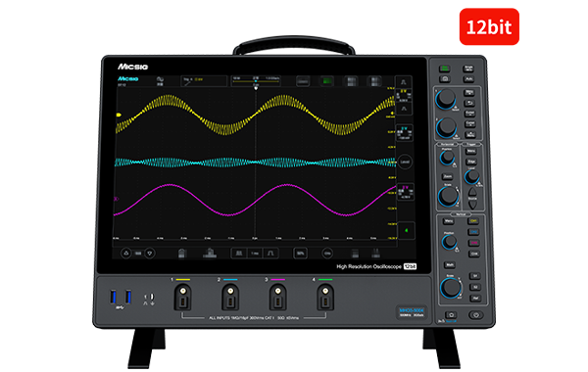Click the Trigger Edge button
Viewport: 588px width, 372px height.
tap(471, 162)
